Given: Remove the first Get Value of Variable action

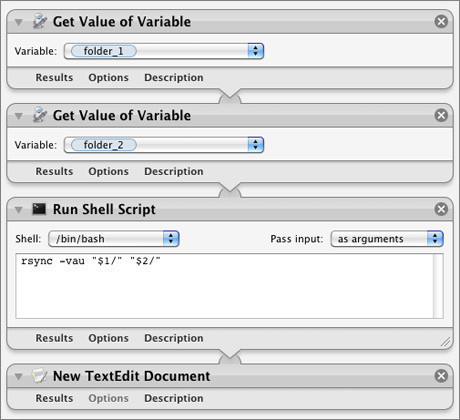Looking at the screenshot, I should pyautogui.click(x=441, y=22).
